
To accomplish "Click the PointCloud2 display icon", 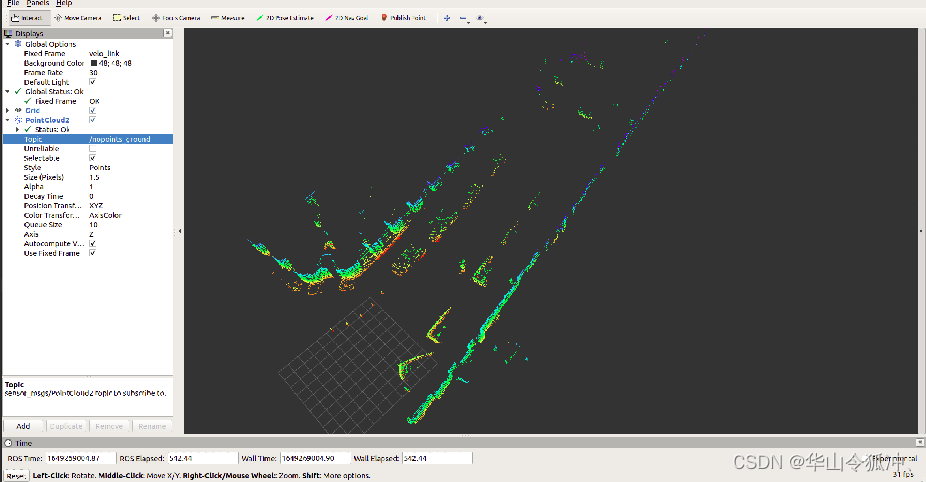I will (18, 120).
